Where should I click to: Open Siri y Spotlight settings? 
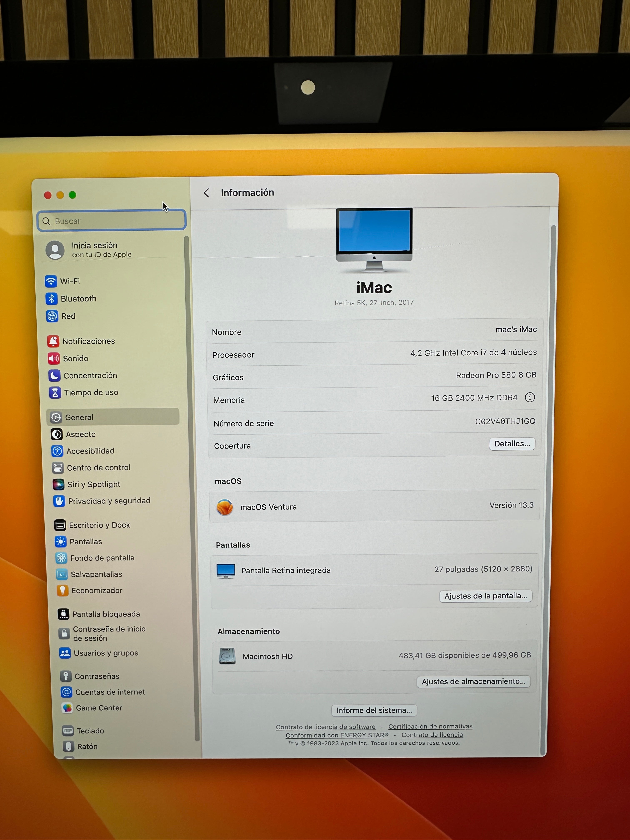tap(93, 484)
